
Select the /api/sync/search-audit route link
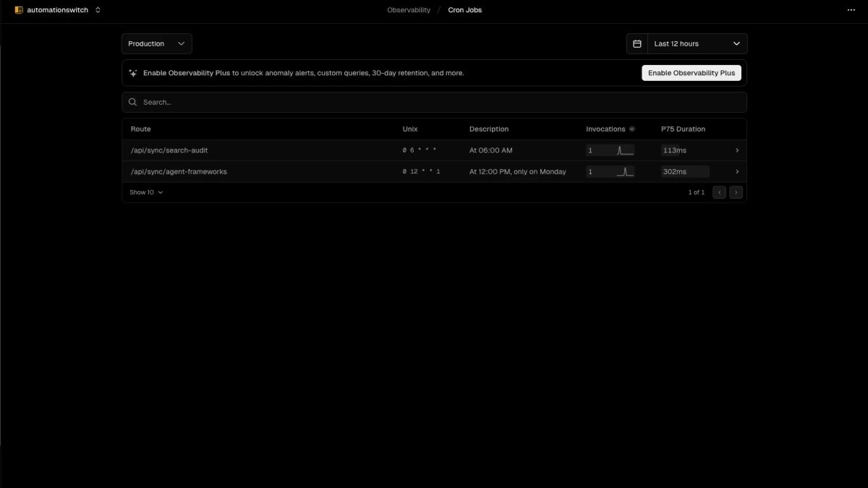pos(169,150)
